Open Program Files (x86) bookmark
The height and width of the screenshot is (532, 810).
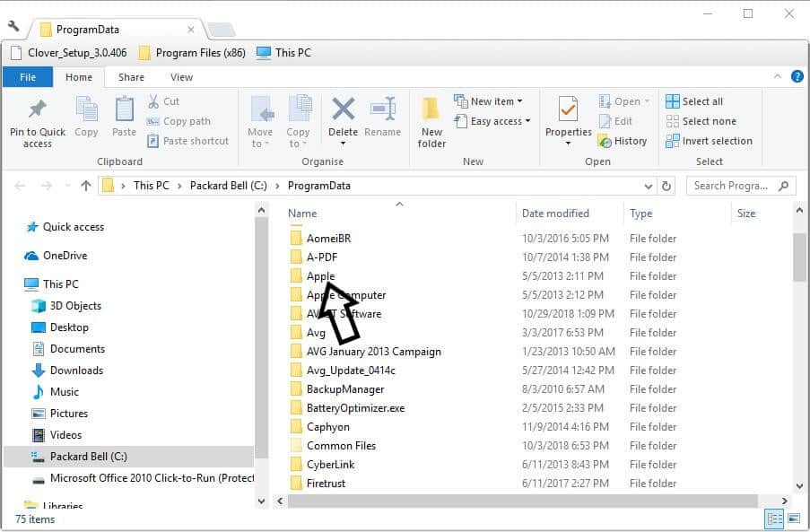click(192, 53)
